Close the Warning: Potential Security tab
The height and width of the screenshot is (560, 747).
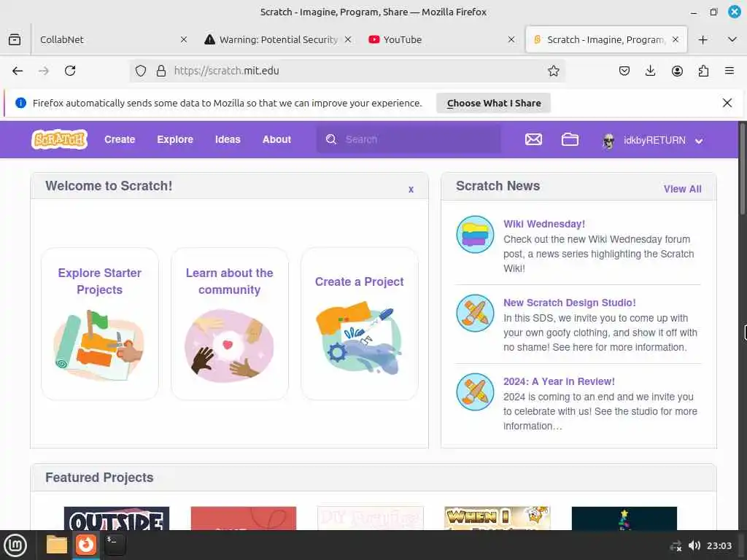[x=348, y=39]
